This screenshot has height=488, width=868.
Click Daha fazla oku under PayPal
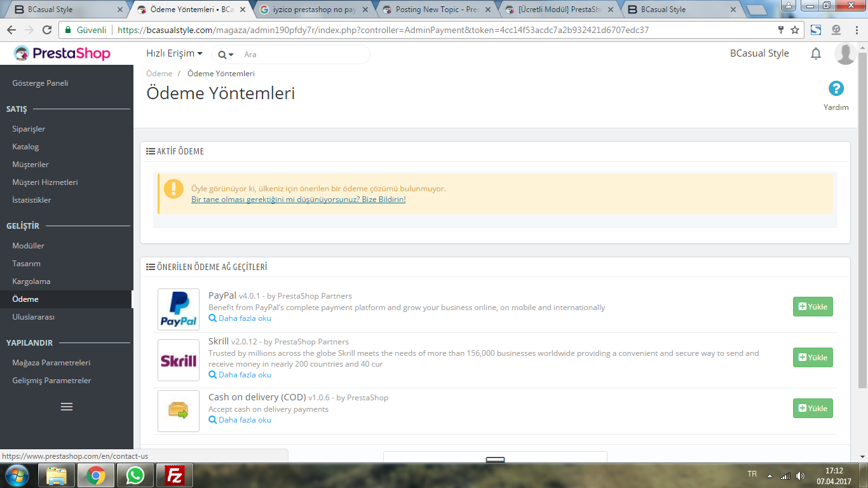tap(240, 318)
